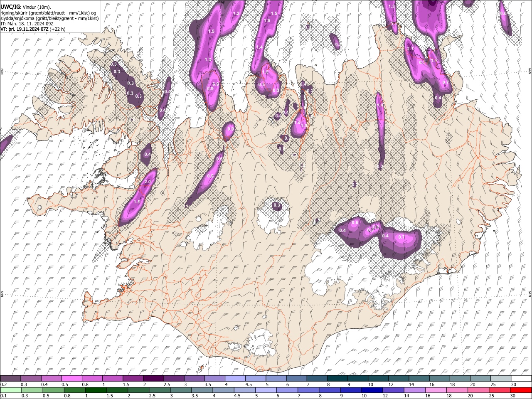Viewport: 532px width, 399px height.
Task: Select the darkest green 1–1.5 swatch in bottom scale
Action: [96, 390]
